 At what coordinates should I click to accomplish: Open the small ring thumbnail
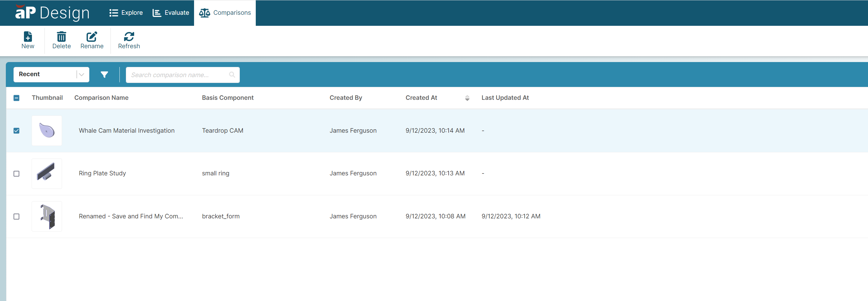pos(47,174)
